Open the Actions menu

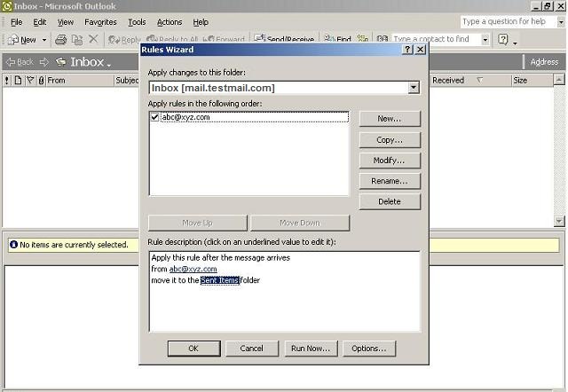pos(170,22)
